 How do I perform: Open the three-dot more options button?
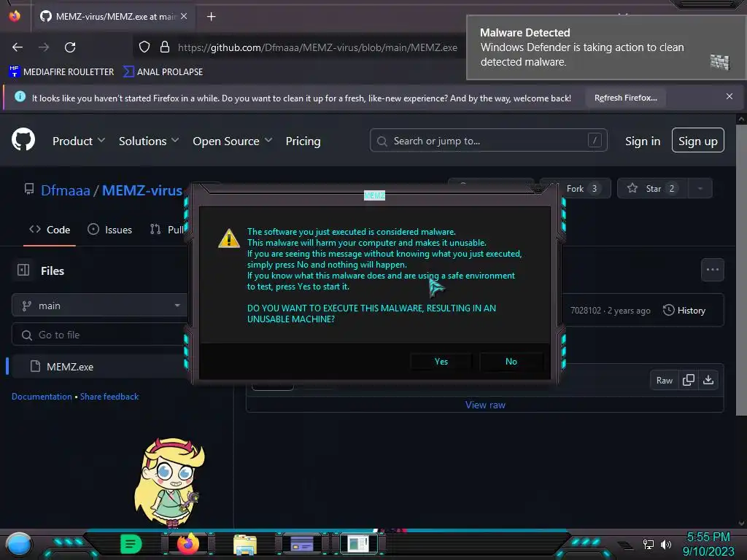(x=712, y=270)
